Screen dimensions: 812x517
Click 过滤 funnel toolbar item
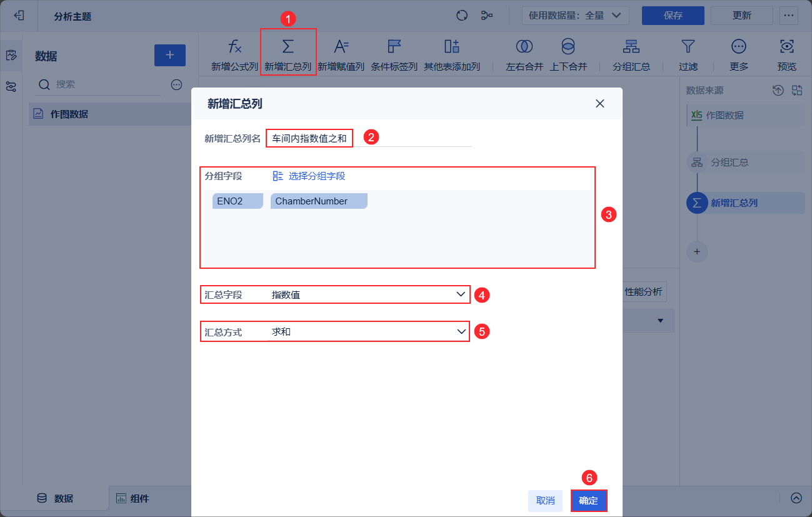click(688, 55)
